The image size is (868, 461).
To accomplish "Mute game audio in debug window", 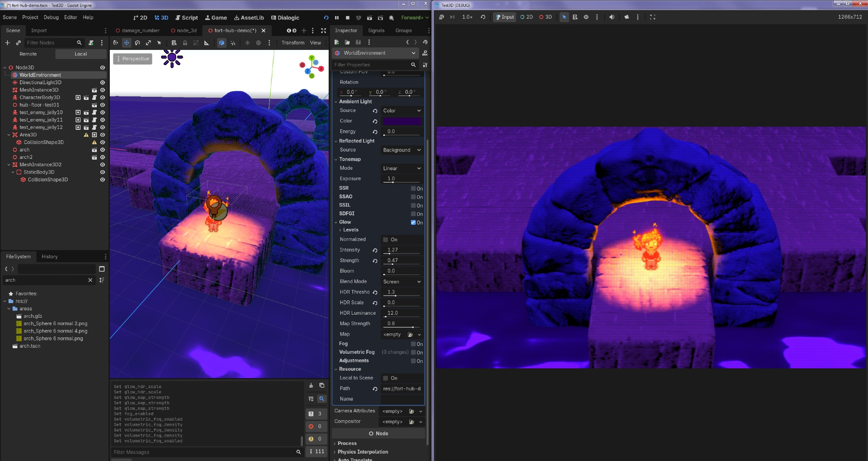I will click(x=612, y=17).
